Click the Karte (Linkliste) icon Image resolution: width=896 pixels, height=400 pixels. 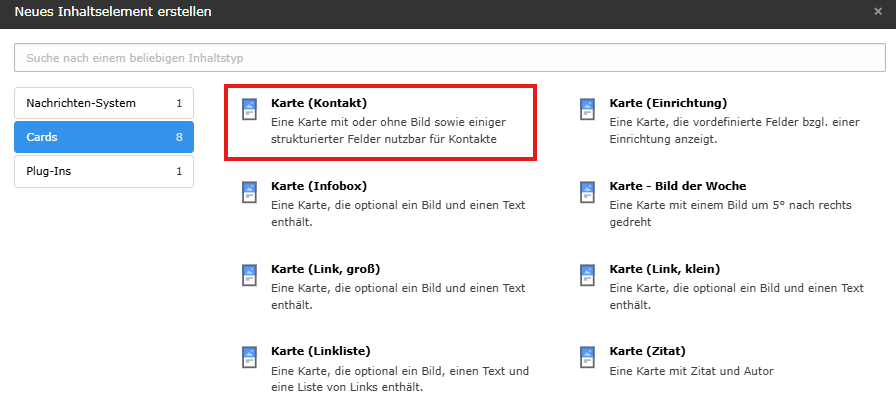[x=250, y=358]
